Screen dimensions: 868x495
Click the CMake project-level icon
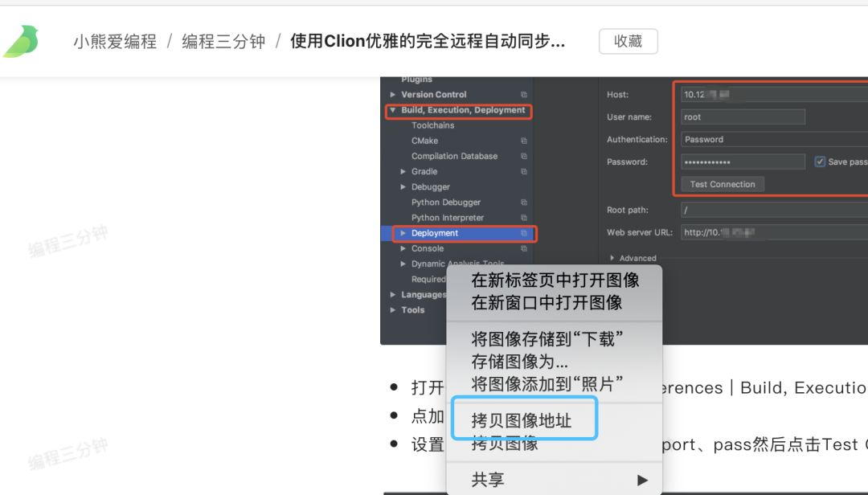(x=524, y=141)
